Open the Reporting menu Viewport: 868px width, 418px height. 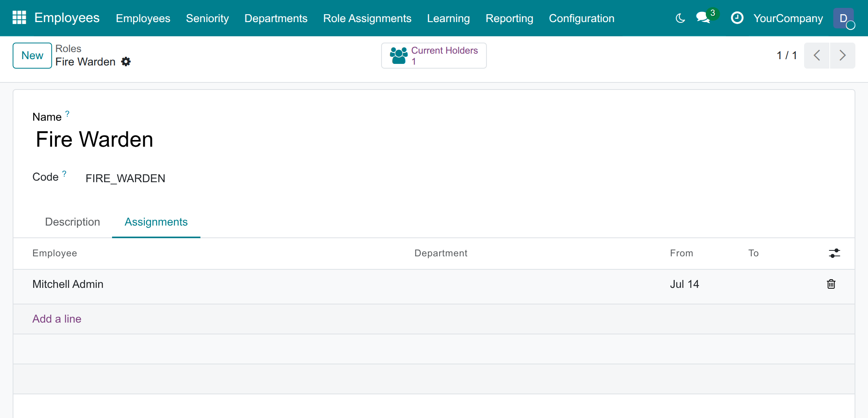[x=509, y=18]
